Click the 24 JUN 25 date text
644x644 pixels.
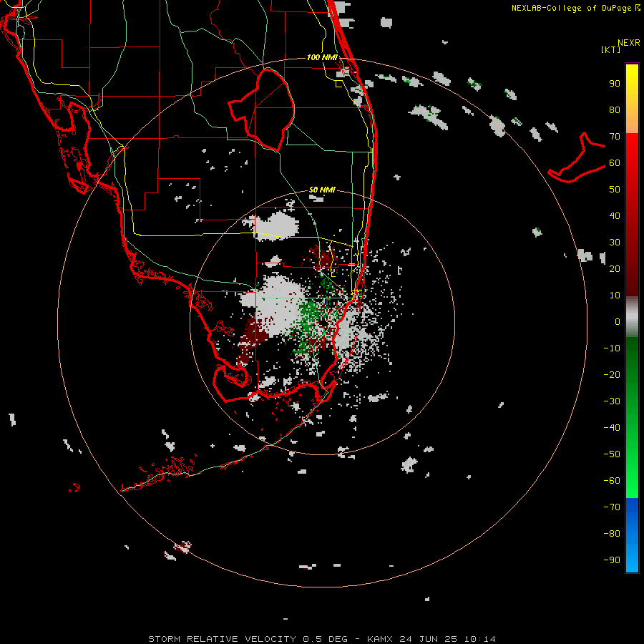(429, 639)
